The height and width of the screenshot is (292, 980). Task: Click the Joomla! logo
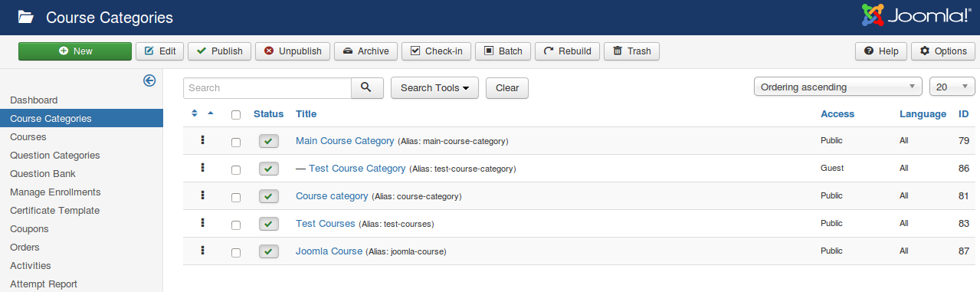pyautogui.click(x=916, y=16)
